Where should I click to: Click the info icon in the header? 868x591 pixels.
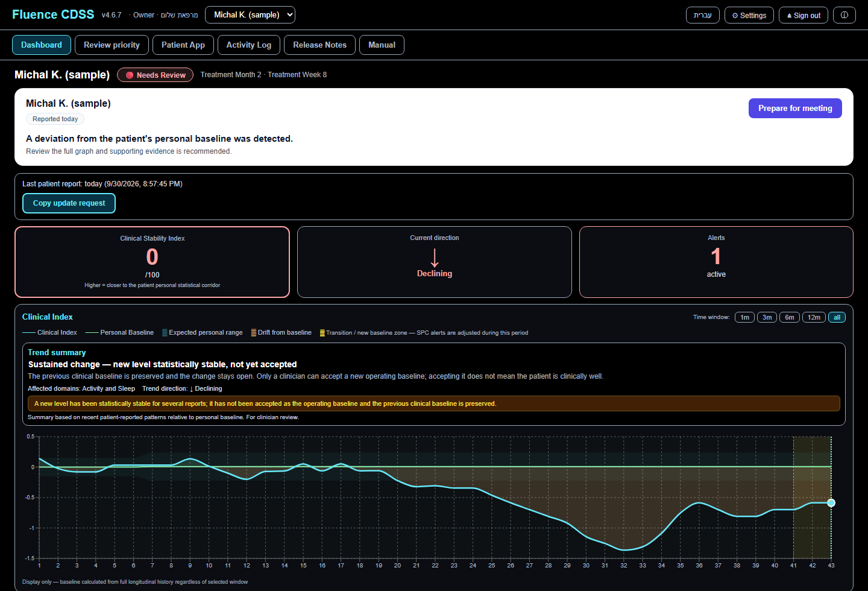[x=844, y=15]
